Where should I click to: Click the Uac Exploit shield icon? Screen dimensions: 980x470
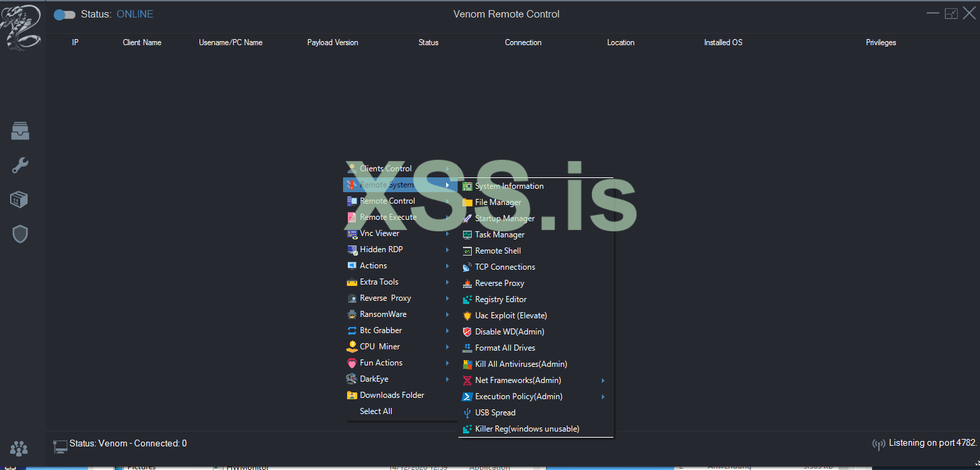(x=468, y=316)
